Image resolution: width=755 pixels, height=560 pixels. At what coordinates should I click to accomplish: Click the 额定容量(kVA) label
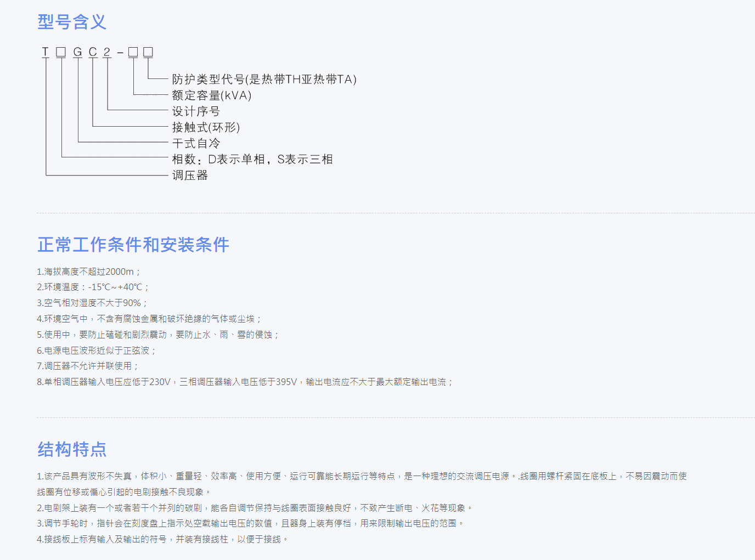[x=212, y=95]
